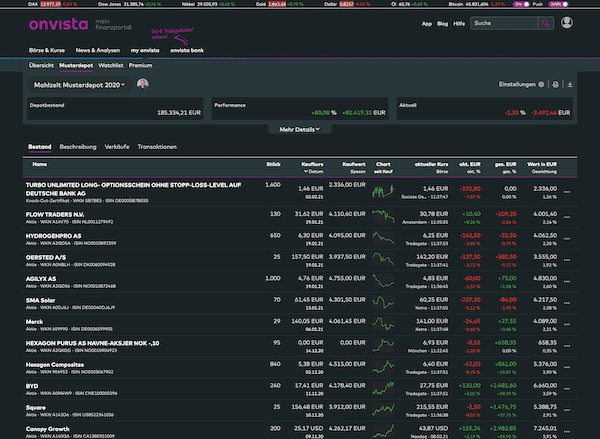
Task: Select the Musterdepot tab
Action: coord(76,65)
